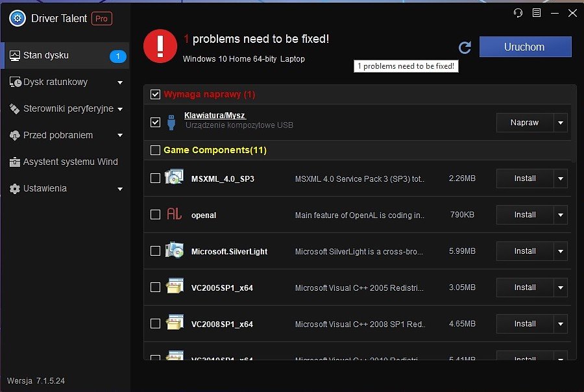
Task: Open the Napraw button dropdown arrow
Action: [561, 123]
